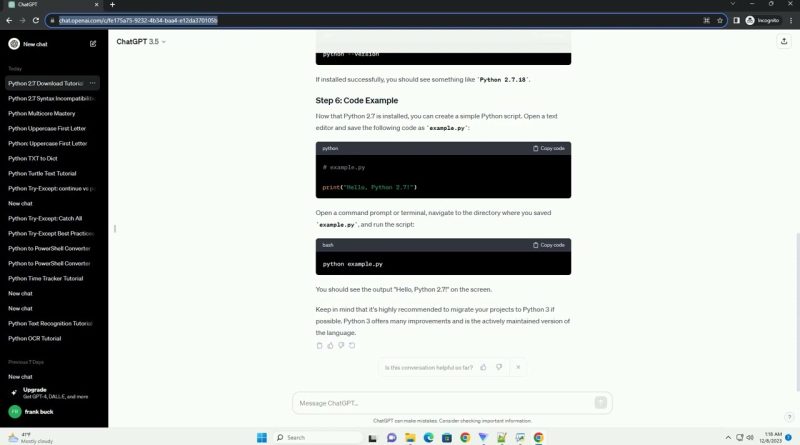Regenerate the response with the retry icon

(352, 345)
